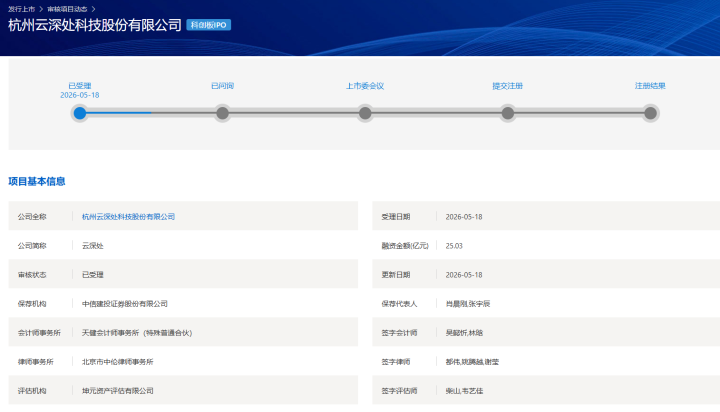The width and height of the screenshot is (720, 412).
Task: Click the 受理日期 field label
Action: click(x=396, y=217)
